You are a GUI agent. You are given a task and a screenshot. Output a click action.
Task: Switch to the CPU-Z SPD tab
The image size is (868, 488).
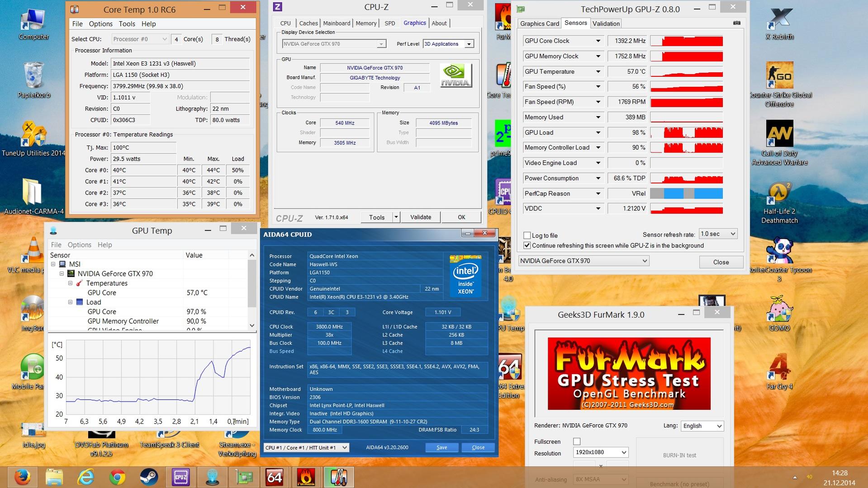click(x=389, y=23)
